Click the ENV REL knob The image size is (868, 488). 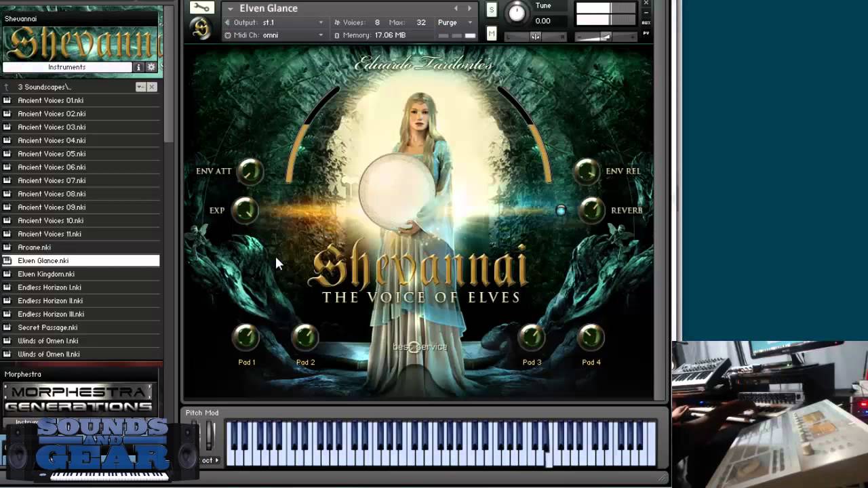[x=587, y=171]
